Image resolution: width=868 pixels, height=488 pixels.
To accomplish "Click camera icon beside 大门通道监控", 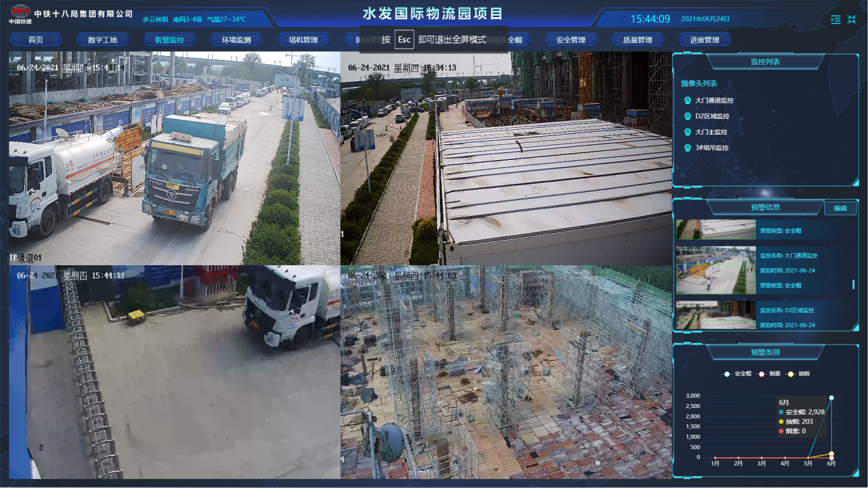I will 687,100.
